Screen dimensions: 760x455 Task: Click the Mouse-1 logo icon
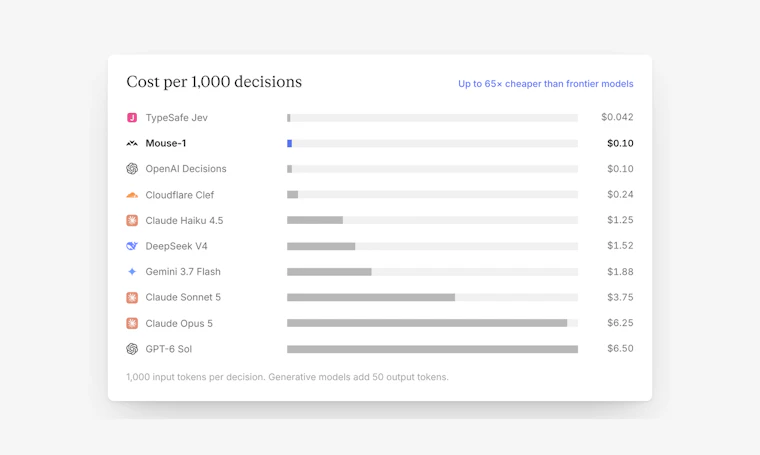[x=132, y=143]
